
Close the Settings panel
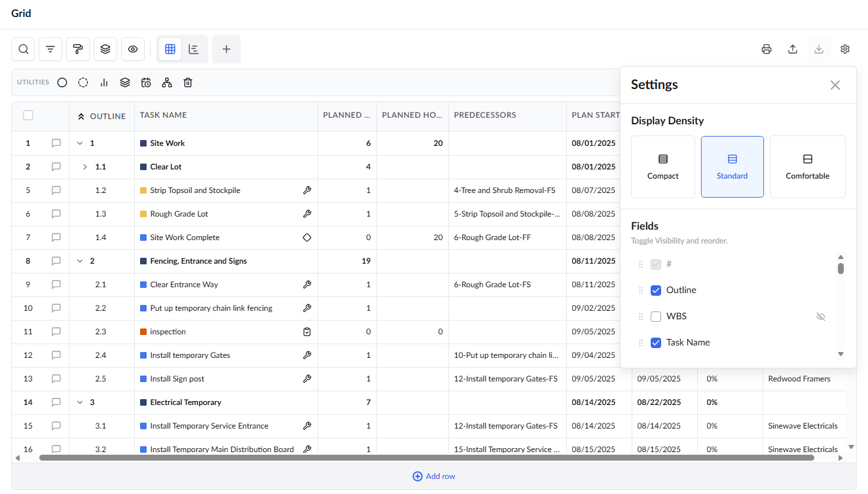point(835,85)
